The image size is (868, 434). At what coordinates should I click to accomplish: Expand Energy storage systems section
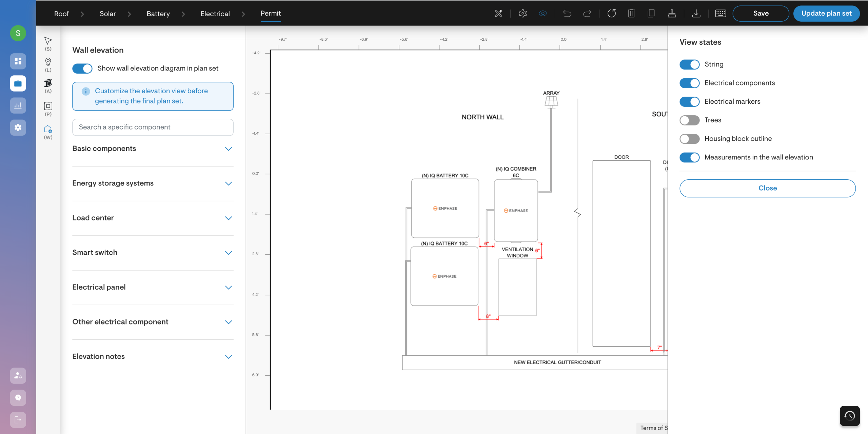[229, 183]
